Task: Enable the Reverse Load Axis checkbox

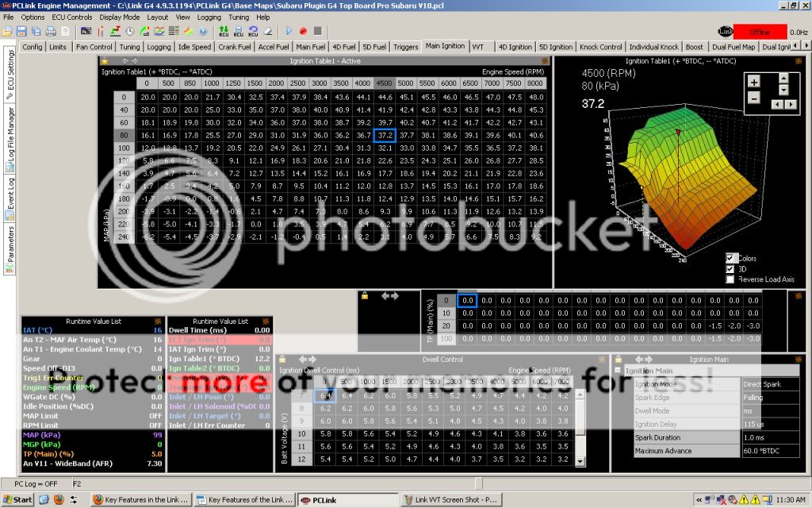Action: point(730,279)
